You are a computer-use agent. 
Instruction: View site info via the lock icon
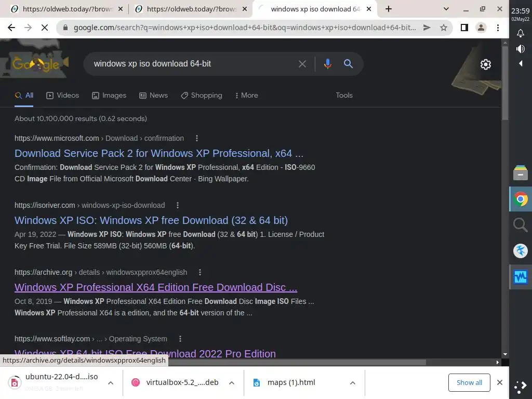(x=65, y=28)
